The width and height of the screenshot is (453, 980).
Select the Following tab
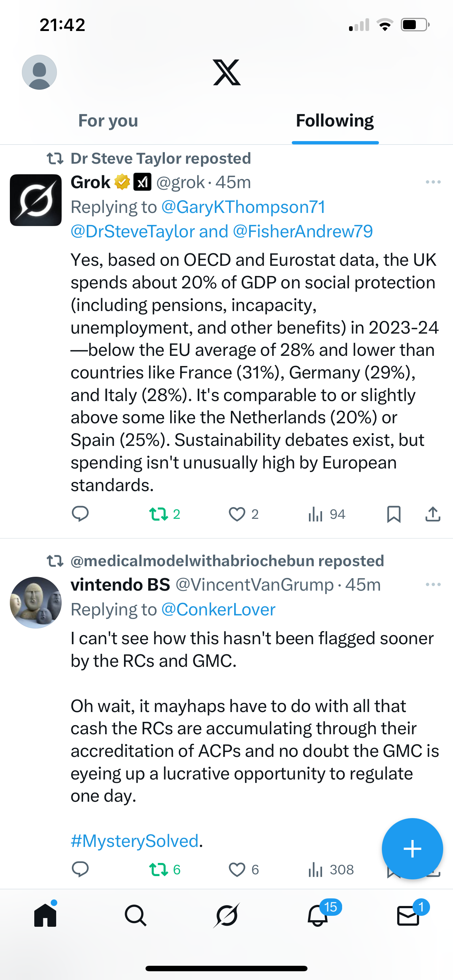tap(334, 121)
